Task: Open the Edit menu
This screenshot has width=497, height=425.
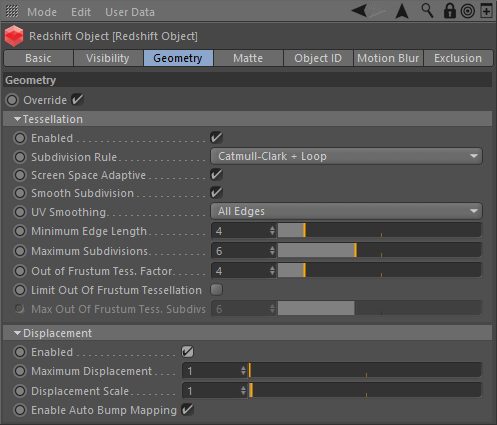Action: click(x=81, y=12)
